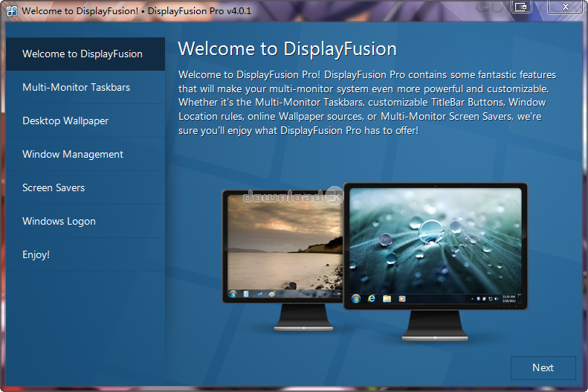Open Screen Savers section
588x392 pixels.
tap(85, 187)
